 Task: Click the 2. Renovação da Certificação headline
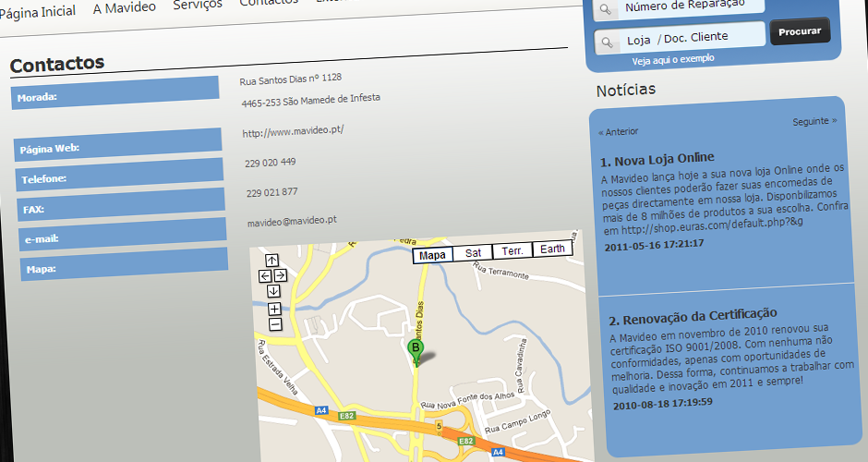click(x=693, y=318)
